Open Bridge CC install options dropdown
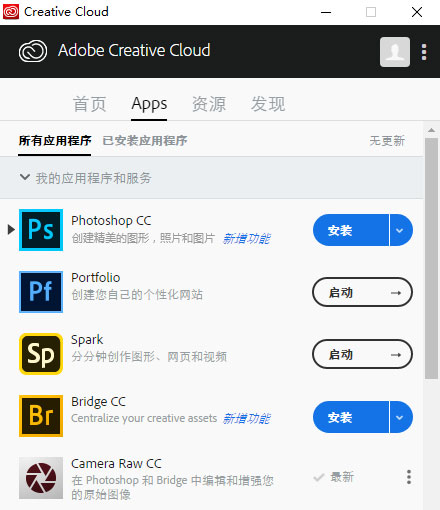 click(401, 417)
